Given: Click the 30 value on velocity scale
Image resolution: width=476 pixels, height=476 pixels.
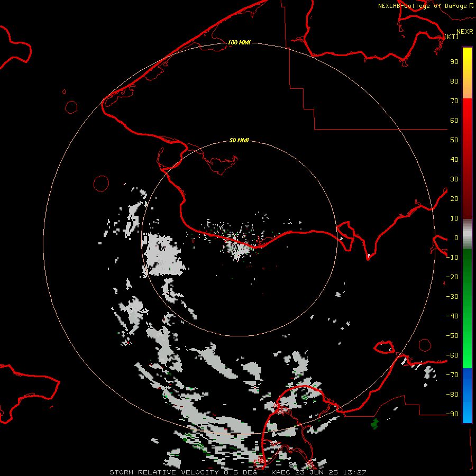Looking at the screenshot, I should 454,179.
